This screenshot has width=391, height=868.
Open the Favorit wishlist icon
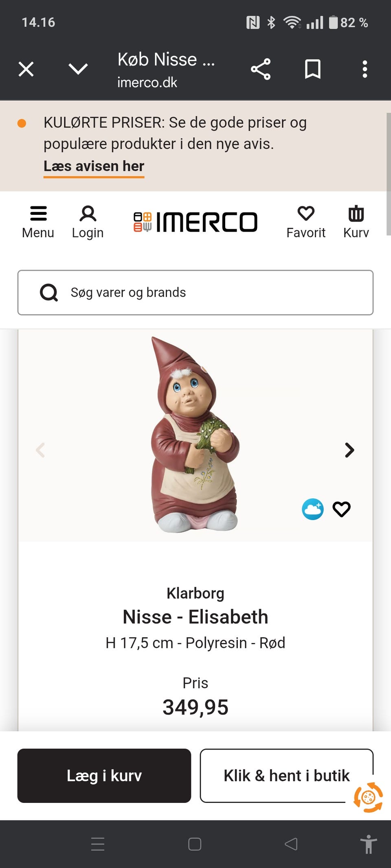[306, 222]
